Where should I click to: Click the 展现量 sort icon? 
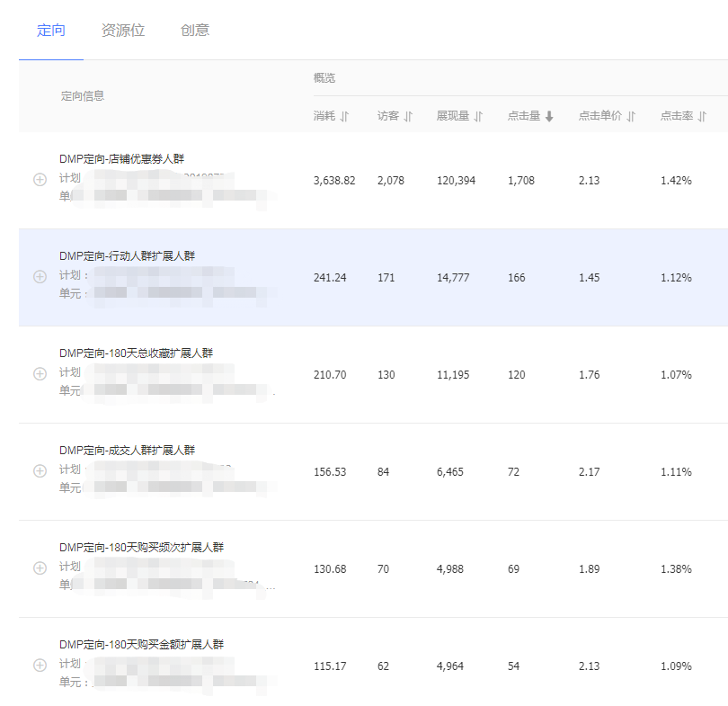479,116
